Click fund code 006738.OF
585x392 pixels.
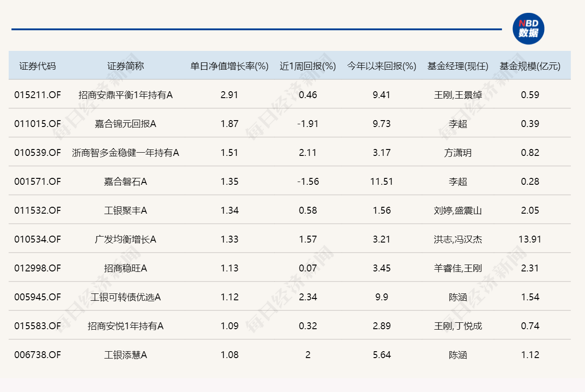point(37,354)
